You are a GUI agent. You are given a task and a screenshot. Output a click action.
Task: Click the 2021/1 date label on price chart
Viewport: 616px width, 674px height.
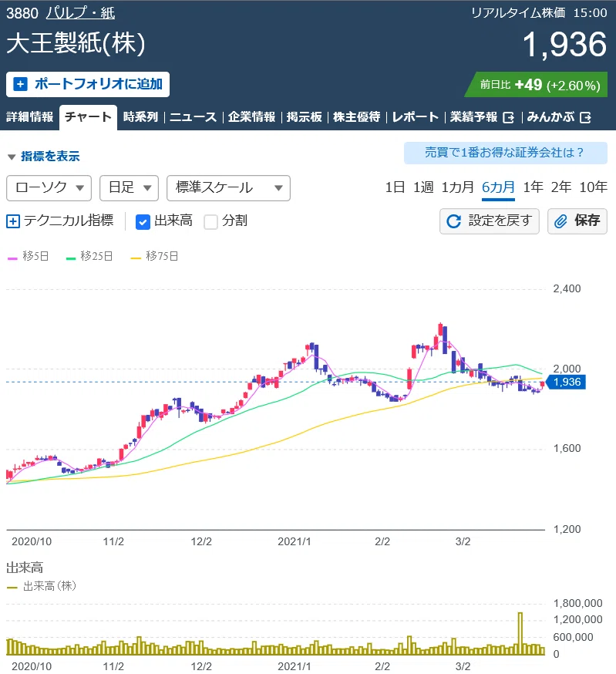294,541
